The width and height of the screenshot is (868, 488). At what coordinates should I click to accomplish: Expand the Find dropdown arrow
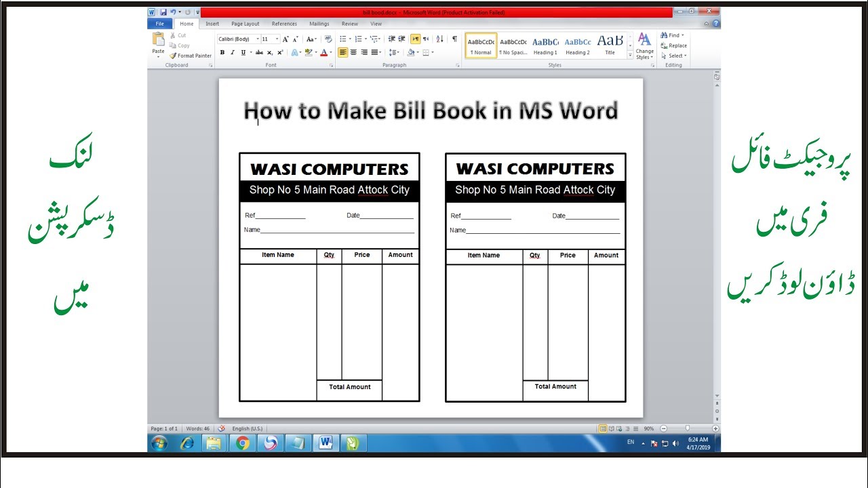click(682, 35)
